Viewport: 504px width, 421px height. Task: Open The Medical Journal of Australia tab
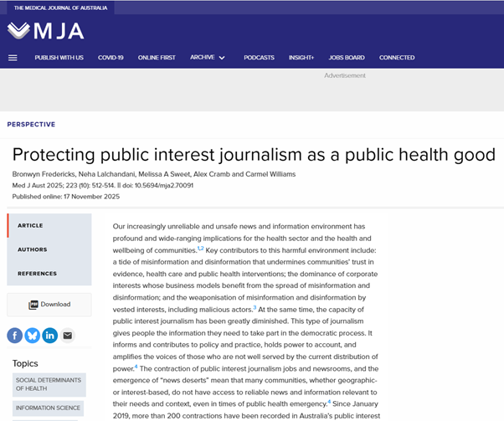pos(60,8)
